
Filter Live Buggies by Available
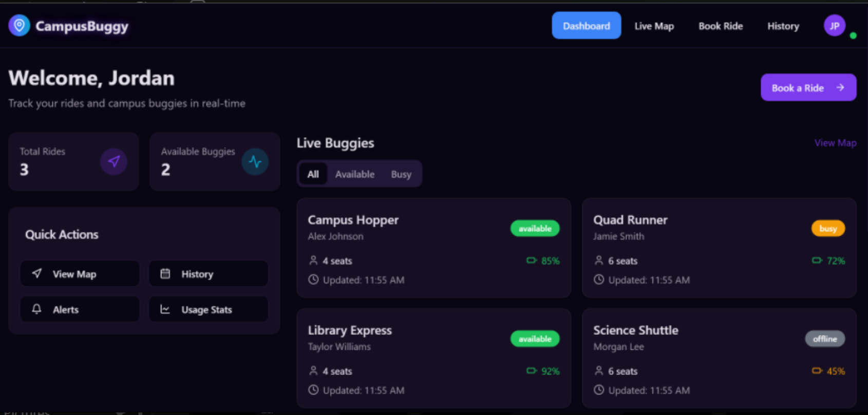(x=355, y=174)
